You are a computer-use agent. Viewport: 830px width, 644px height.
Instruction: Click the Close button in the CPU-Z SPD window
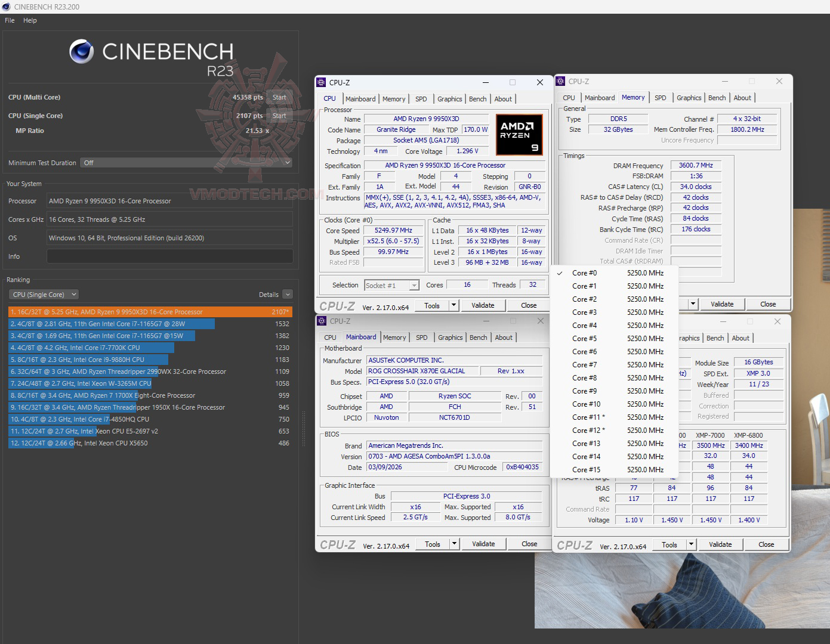[766, 544]
